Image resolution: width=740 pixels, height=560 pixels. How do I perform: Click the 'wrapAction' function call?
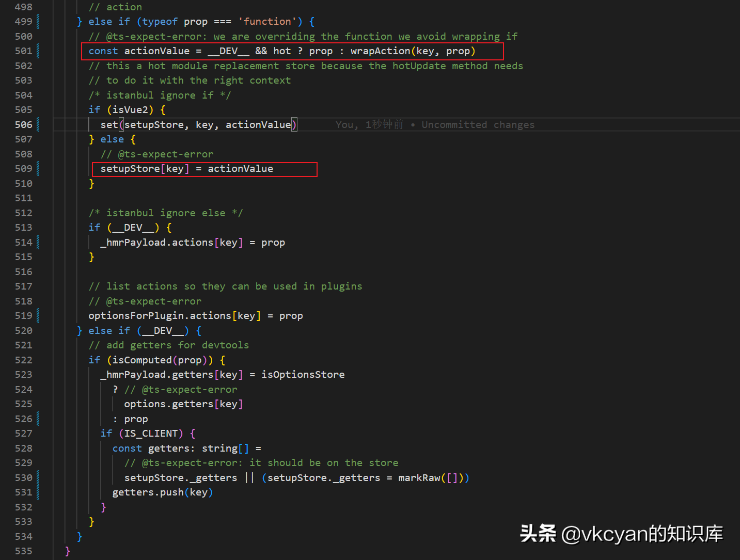coord(381,51)
